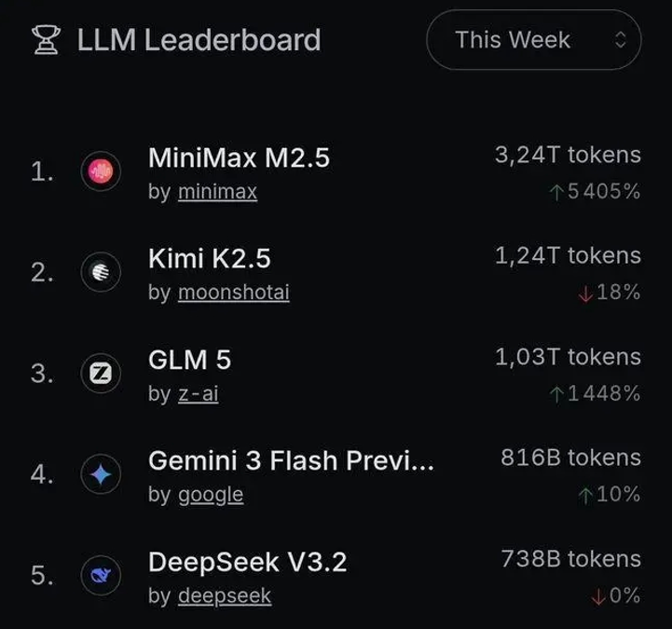Click the Google Gemini sparkle icon
The height and width of the screenshot is (629, 672).
(100, 475)
